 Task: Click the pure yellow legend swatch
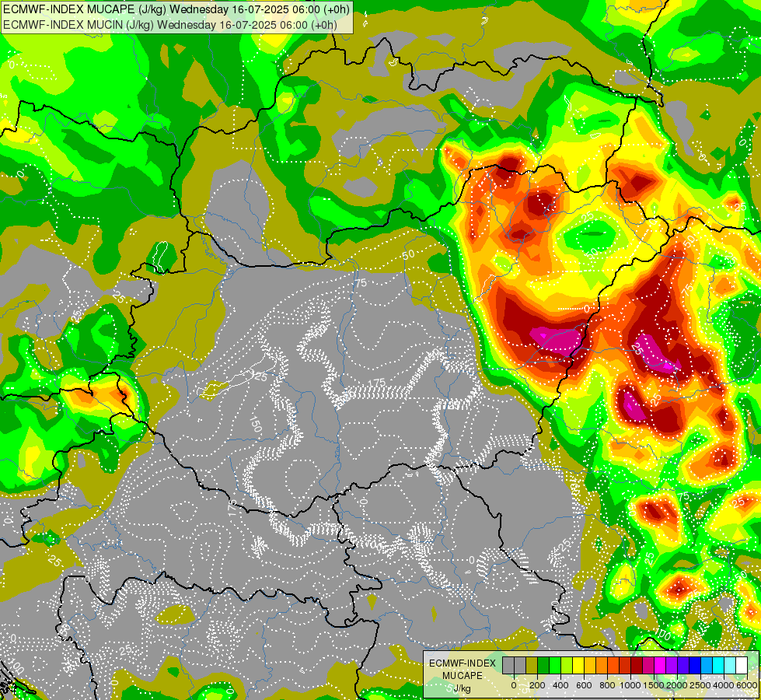click(x=578, y=666)
